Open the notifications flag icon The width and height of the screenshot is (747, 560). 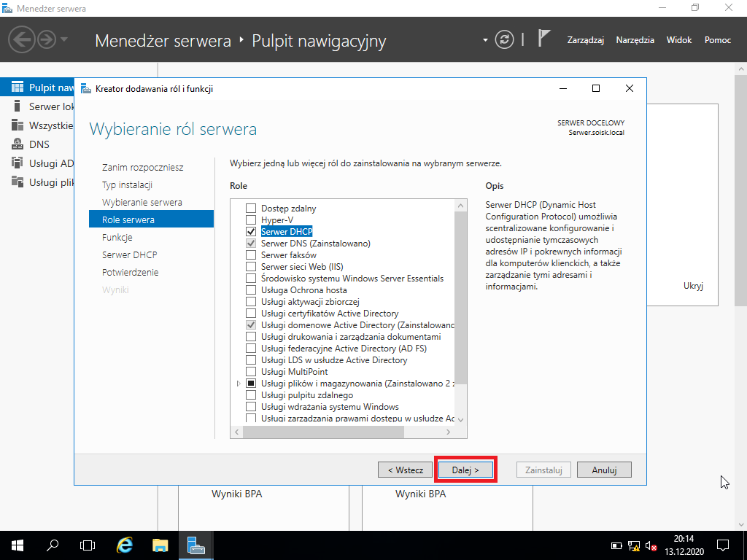click(543, 39)
